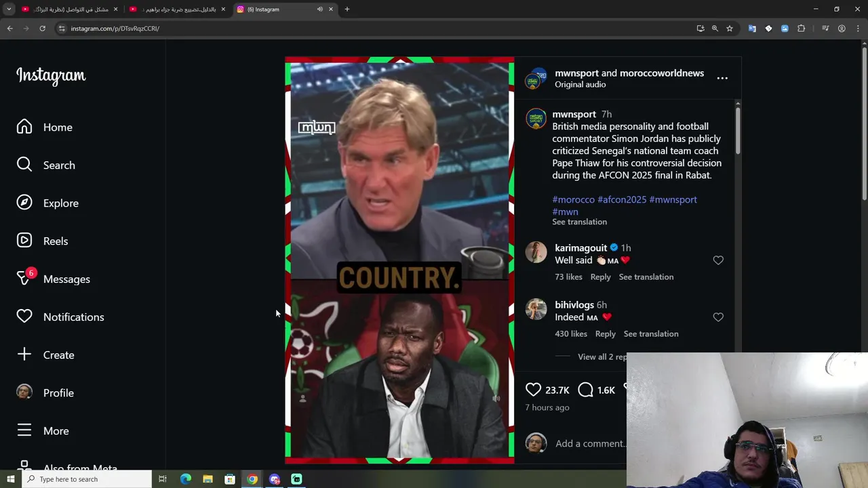Open the #afcon2025 hashtag link
868x488 pixels.
622,199
